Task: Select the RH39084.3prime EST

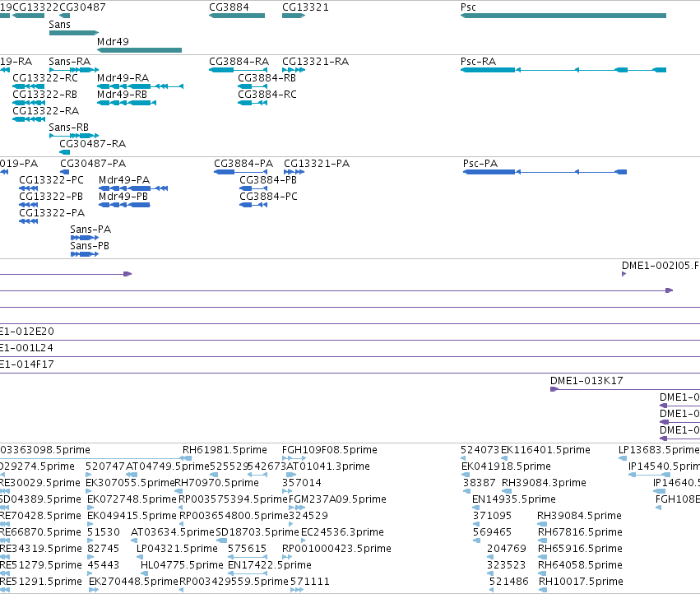Action: click(507, 491)
